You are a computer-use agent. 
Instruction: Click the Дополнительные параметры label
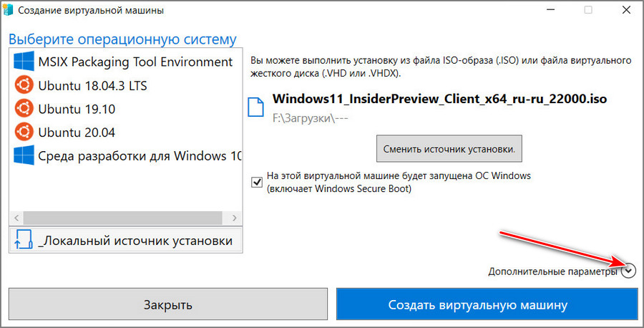tap(552, 271)
